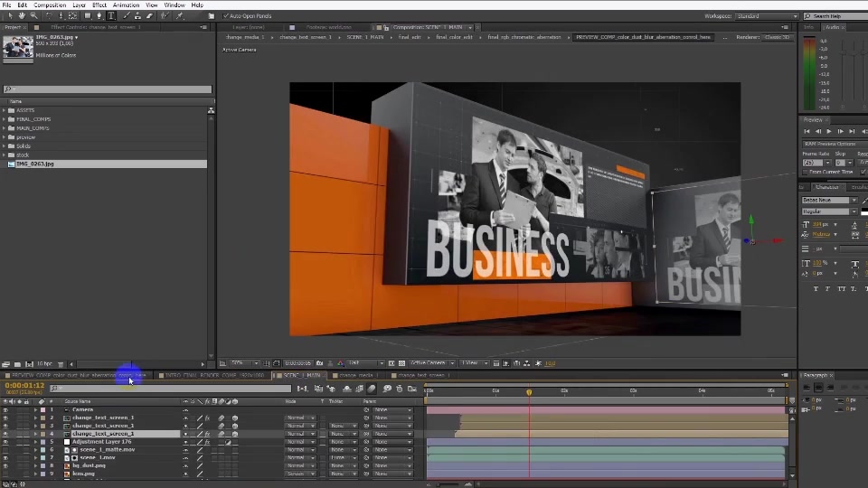Delete selected project item with trash icon

click(x=61, y=364)
